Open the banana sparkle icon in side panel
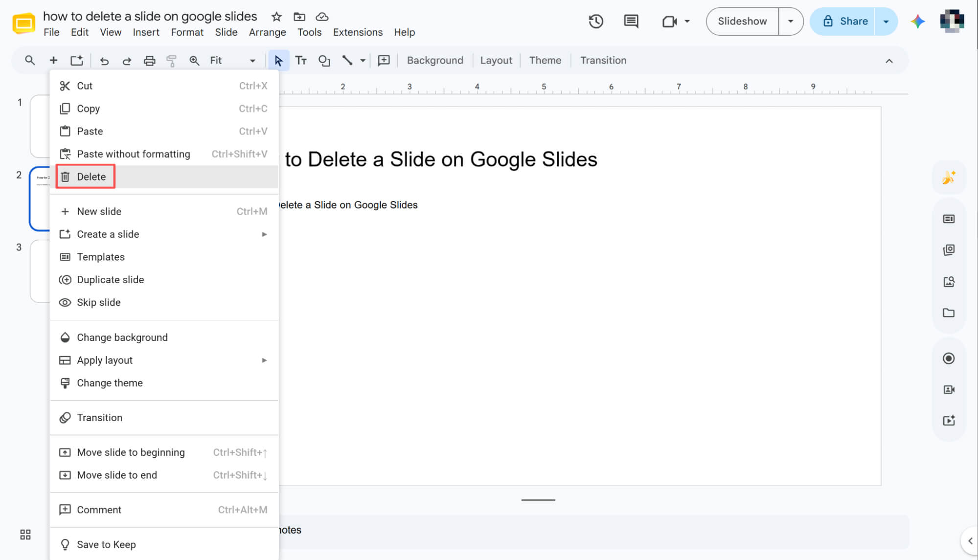Viewport: 978px width, 560px height. pyautogui.click(x=949, y=177)
